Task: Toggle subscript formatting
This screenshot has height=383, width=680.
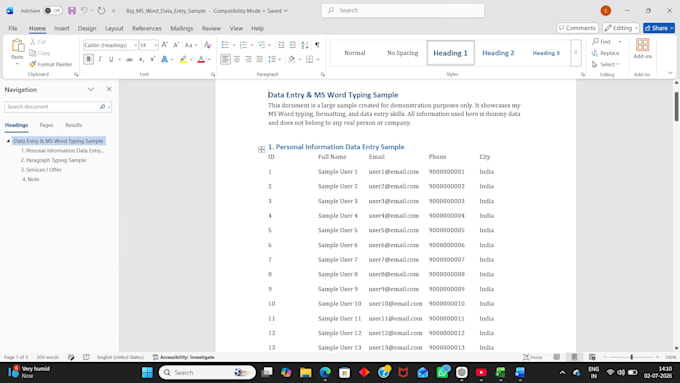Action: [x=141, y=59]
